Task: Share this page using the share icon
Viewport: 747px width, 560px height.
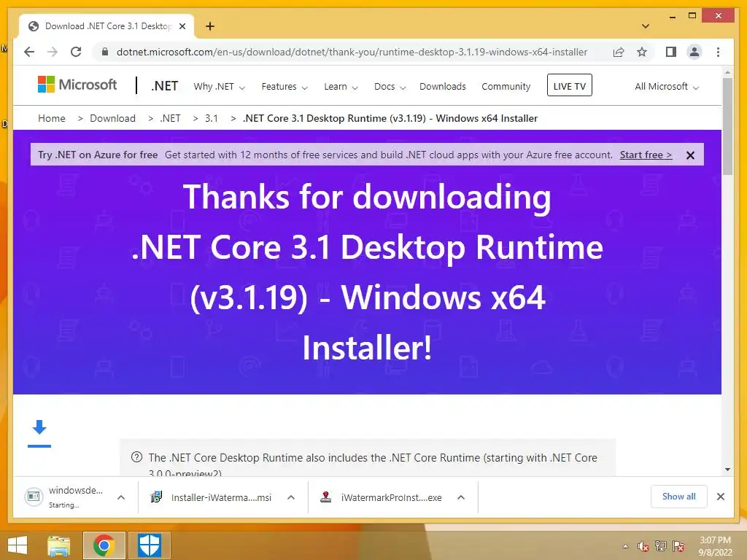Action: click(619, 52)
